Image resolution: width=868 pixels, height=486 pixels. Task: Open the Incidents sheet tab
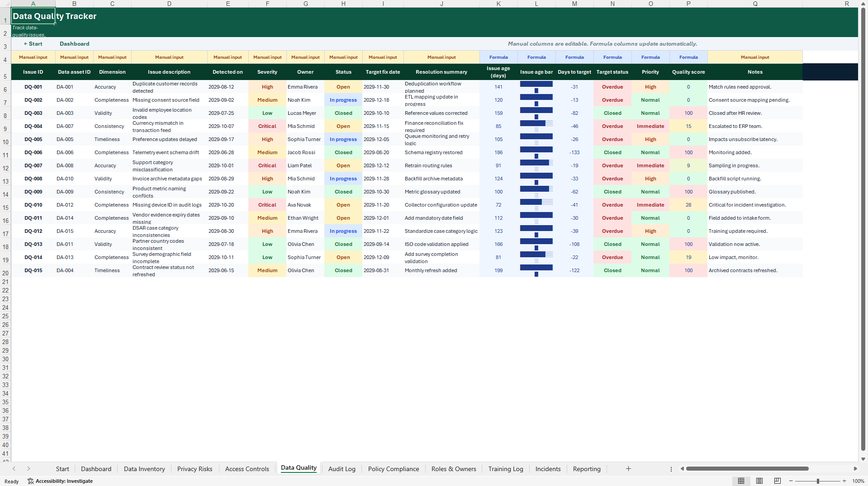(x=548, y=469)
